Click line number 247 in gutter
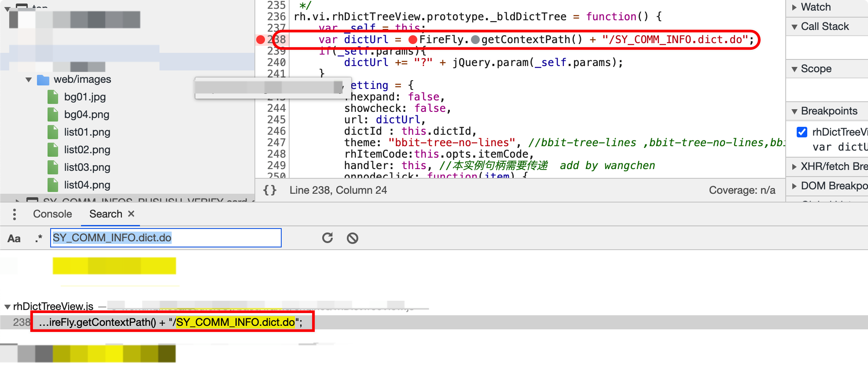The height and width of the screenshot is (391, 868). pyautogui.click(x=276, y=143)
